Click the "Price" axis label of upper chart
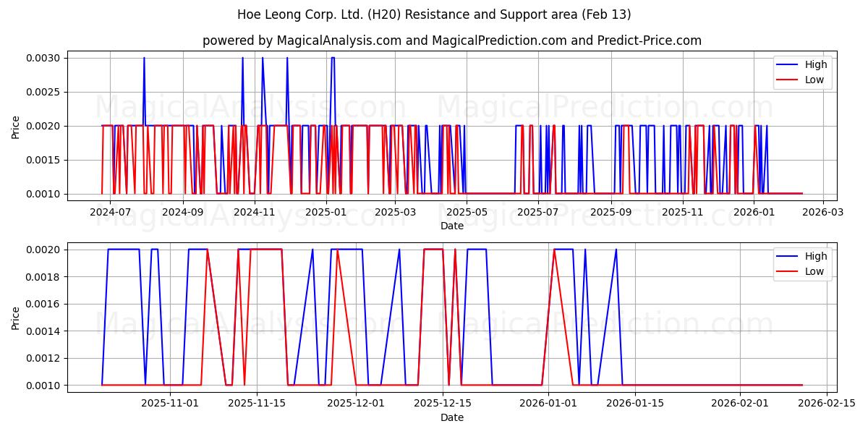 pos(16,126)
